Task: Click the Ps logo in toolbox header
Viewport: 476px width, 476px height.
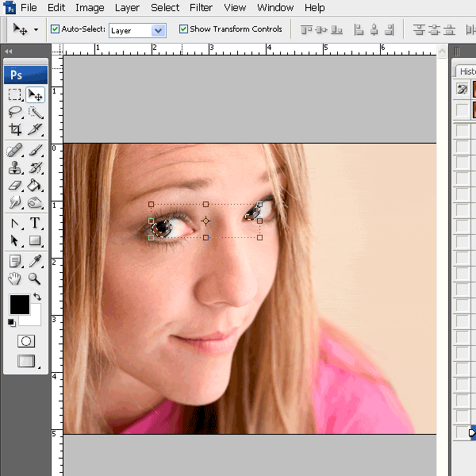Action: pos(26,75)
